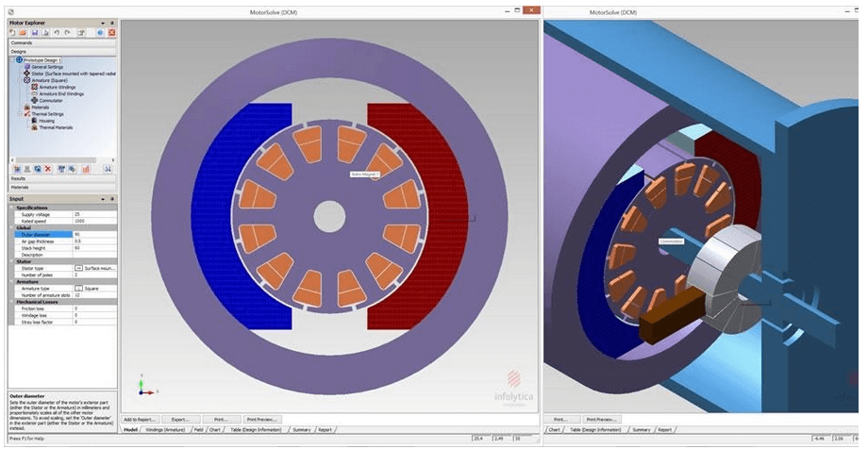
Task: Click the orange bar chart icon above Results
Action: click(x=86, y=169)
